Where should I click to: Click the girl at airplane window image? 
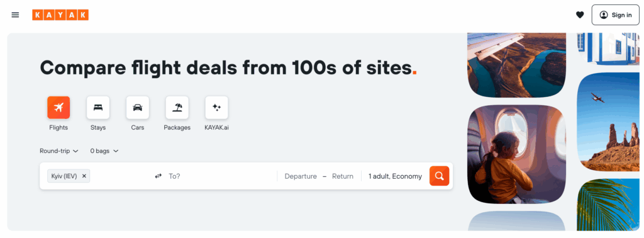tap(517, 154)
